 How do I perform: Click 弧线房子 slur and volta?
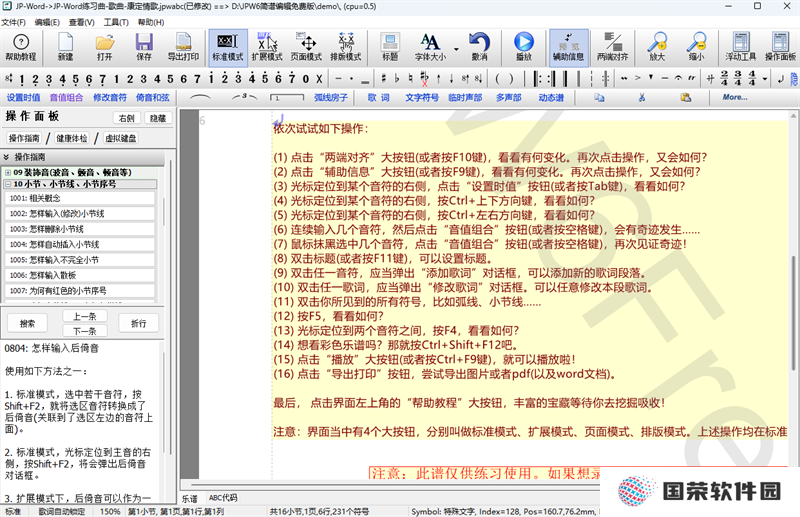pyautogui.click(x=331, y=97)
